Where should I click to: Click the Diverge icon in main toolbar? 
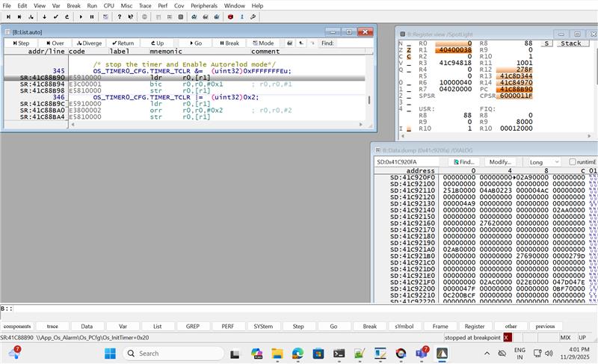coord(31,16)
